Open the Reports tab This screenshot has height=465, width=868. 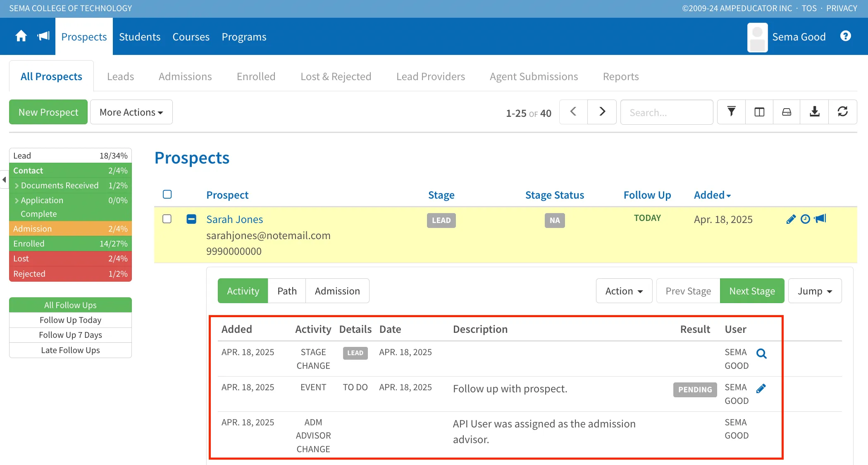620,76
